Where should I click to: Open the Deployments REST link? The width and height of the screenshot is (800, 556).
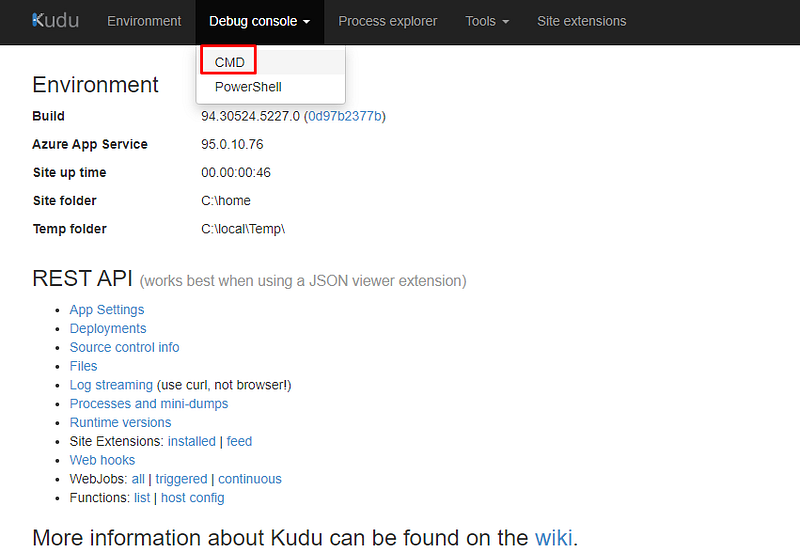[x=108, y=328]
